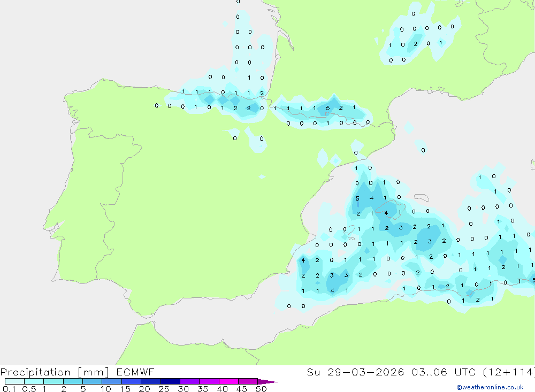This screenshot has width=535, height=392.
Task: Click the 15–20 mm legend color swatch
Action: click(x=131, y=381)
